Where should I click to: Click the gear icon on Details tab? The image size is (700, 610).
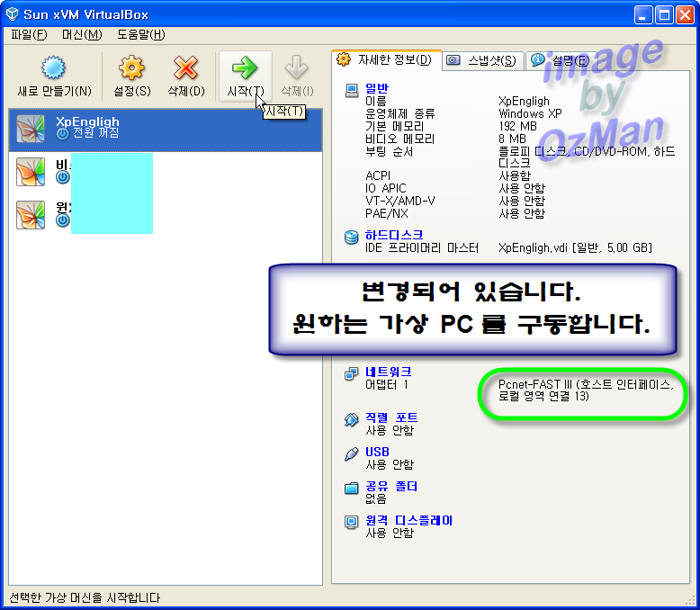pyautogui.click(x=344, y=59)
